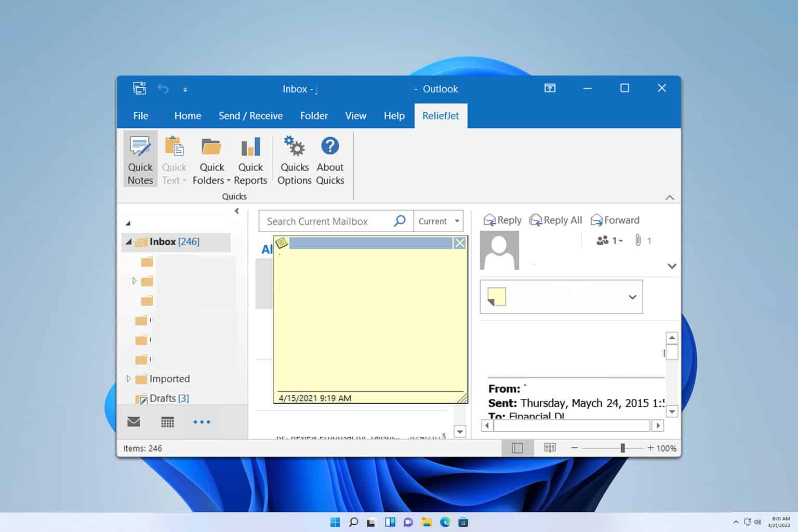Open the Drafts [3] folder

169,398
